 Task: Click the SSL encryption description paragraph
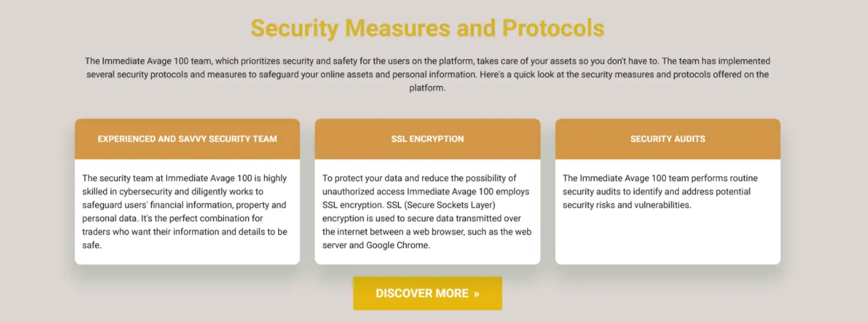tap(427, 212)
